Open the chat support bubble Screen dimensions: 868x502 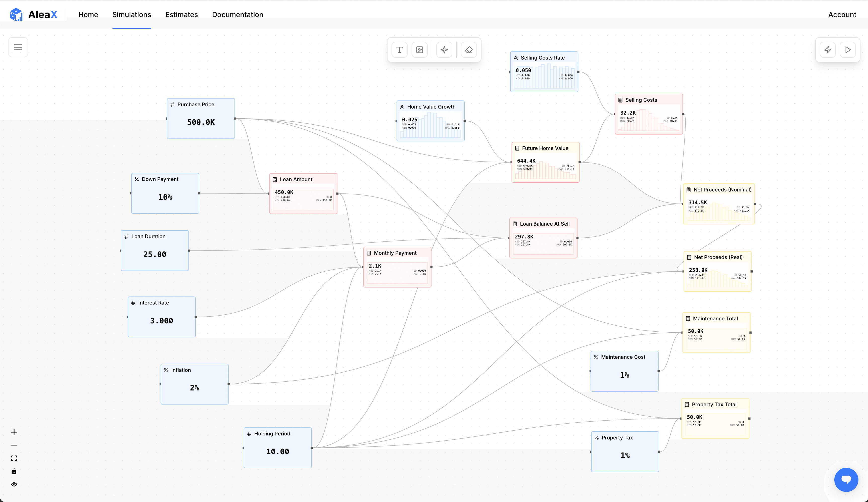point(846,480)
